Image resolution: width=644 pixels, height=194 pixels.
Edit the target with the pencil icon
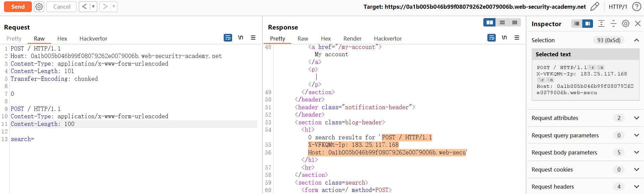point(595,7)
